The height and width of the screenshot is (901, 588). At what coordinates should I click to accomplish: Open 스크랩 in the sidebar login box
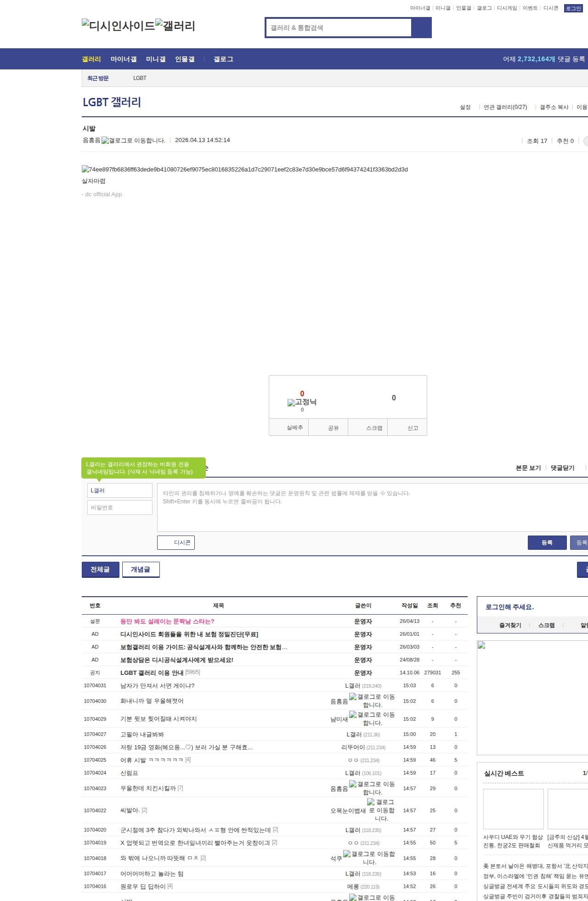546,625
